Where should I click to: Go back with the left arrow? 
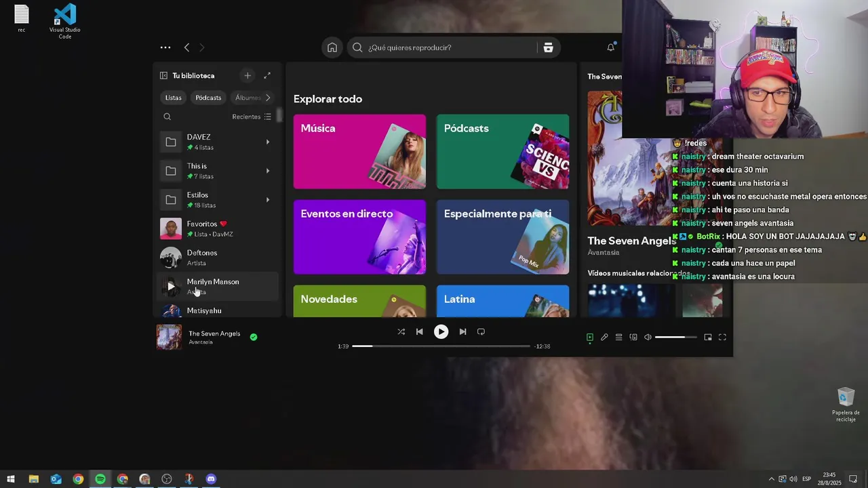coord(186,47)
